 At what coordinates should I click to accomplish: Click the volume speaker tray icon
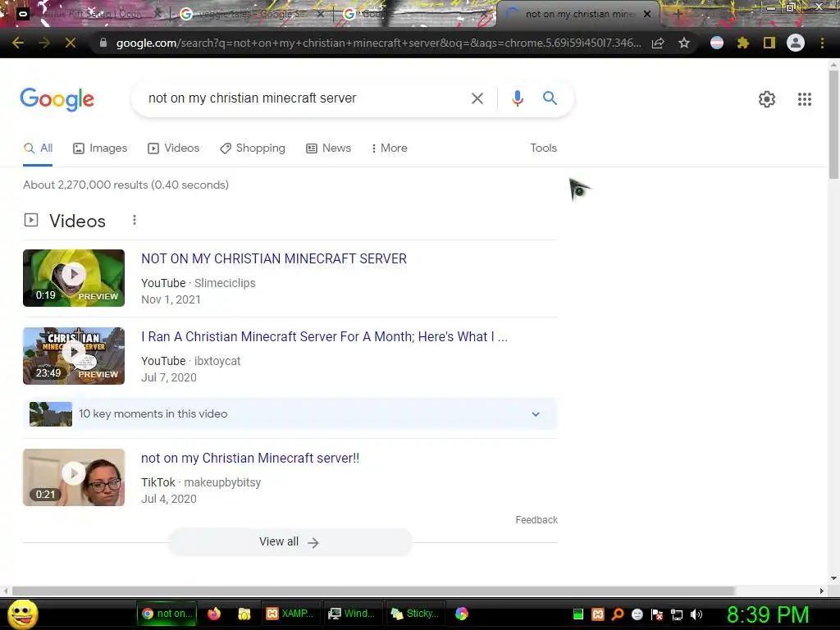[x=696, y=614]
